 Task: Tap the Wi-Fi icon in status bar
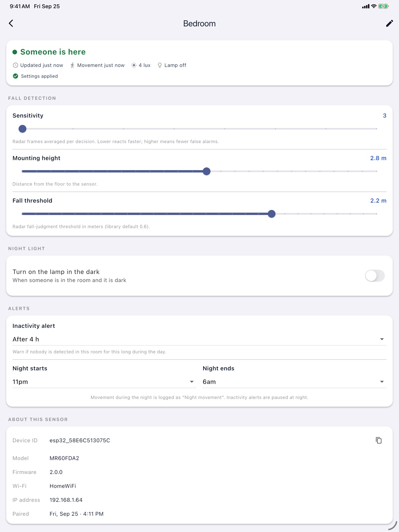tap(374, 6)
